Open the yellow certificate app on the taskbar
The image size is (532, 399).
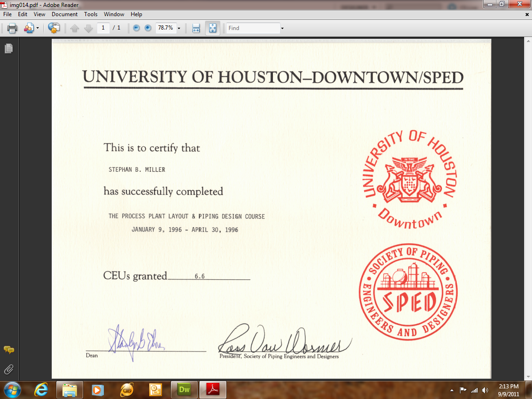click(155, 389)
